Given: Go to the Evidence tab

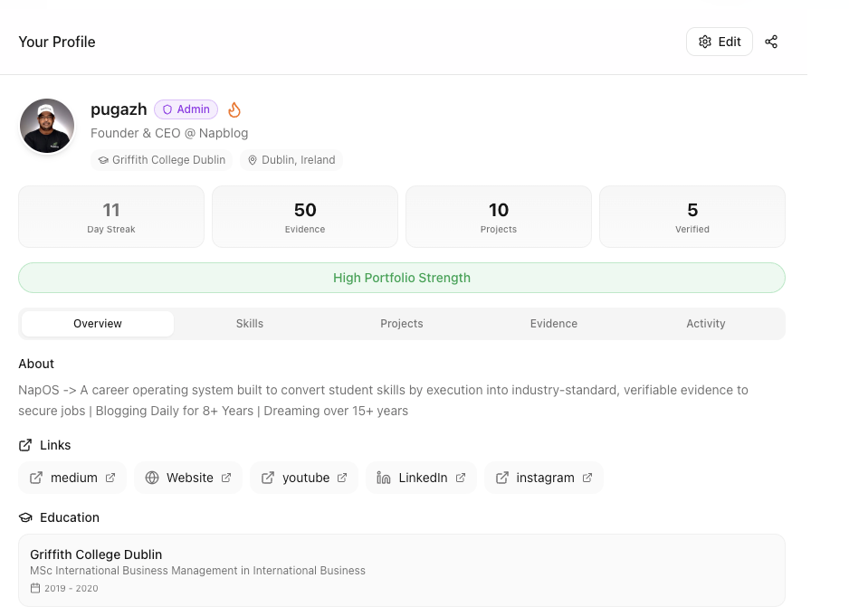Looking at the screenshot, I should click(554, 324).
